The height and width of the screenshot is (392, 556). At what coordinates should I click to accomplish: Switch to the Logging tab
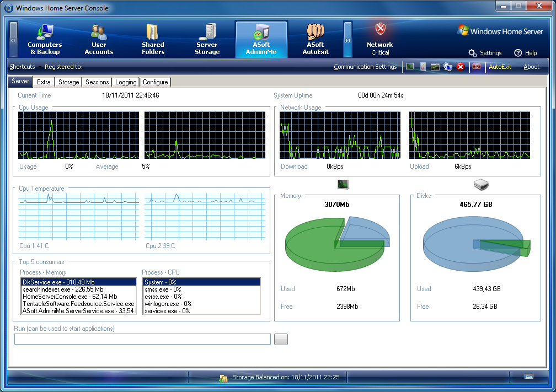click(x=126, y=82)
